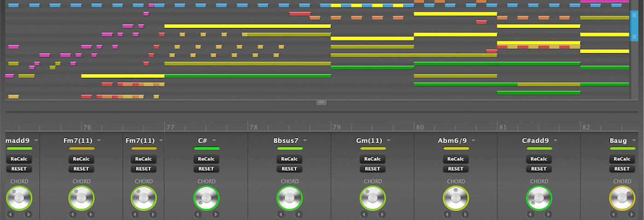Screen dimensions: 644x220
Task: Click the left arrow below Bbsus7 knob
Action: point(281,214)
